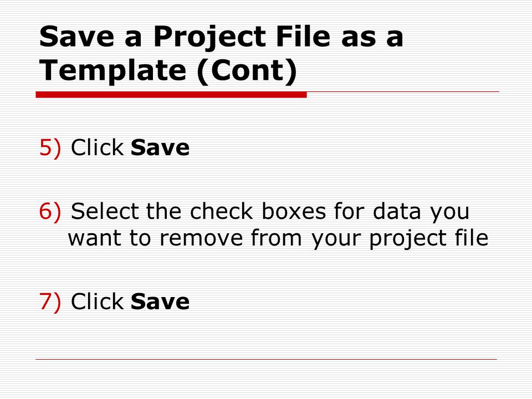This screenshot has width=532, height=399.
Task: Click the red step number "6)"
Action: point(50,211)
